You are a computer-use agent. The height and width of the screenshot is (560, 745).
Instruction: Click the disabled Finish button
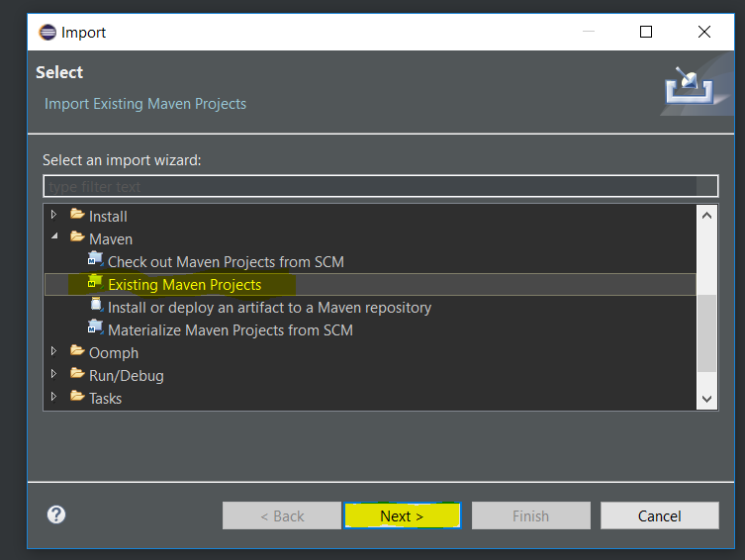click(530, 515)
